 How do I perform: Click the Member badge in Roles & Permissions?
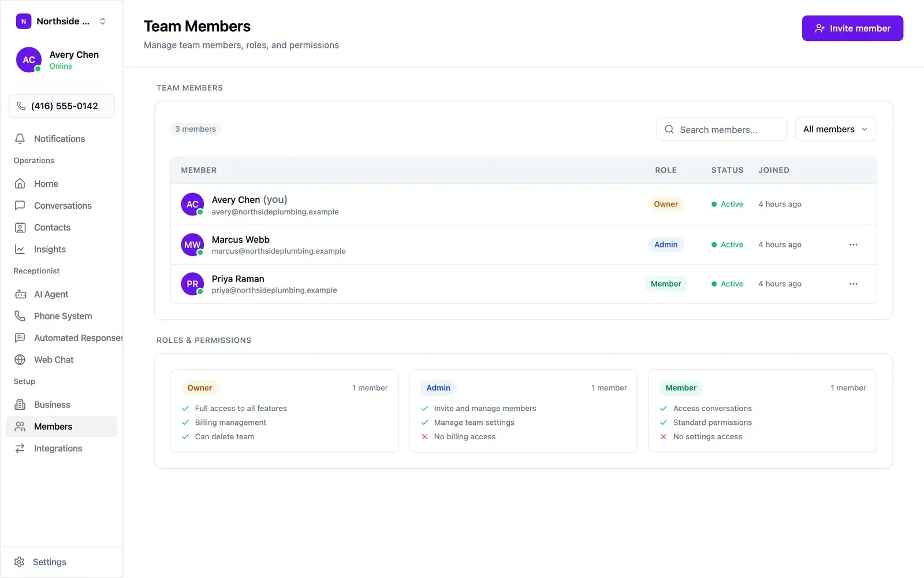(681, 388)
